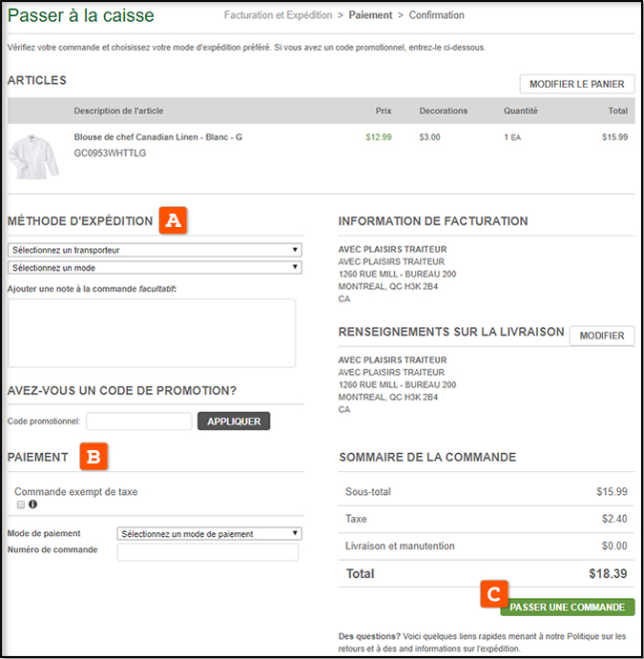Click the order note text area
Image resolution: width=644 pixels, height=659 pixels.
click(x=151, y=333)
